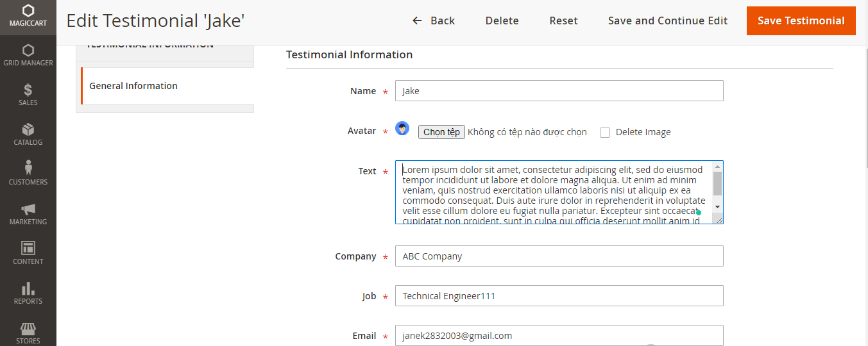Image resolution: width=868 pixels, height=346 pixels.
Task: Click into the Company input field
Action: (x=559, y=256)
